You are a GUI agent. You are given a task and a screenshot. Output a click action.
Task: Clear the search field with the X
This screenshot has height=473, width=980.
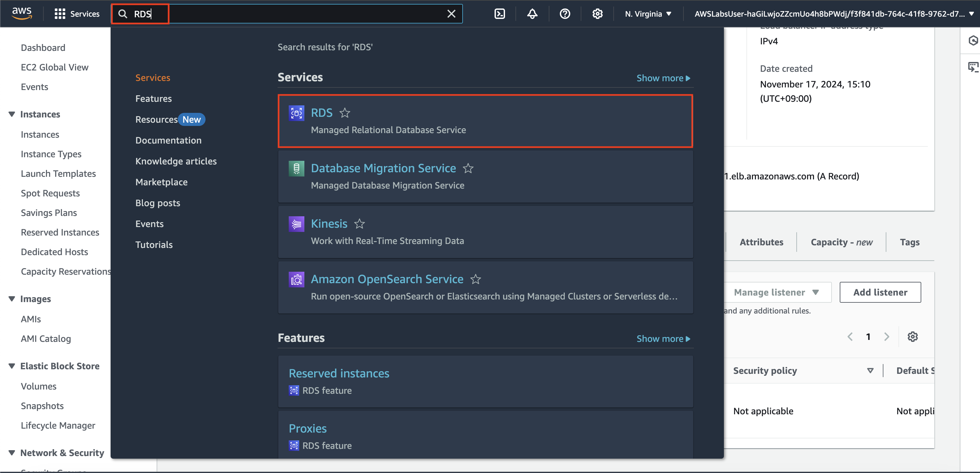click(451, 14)
